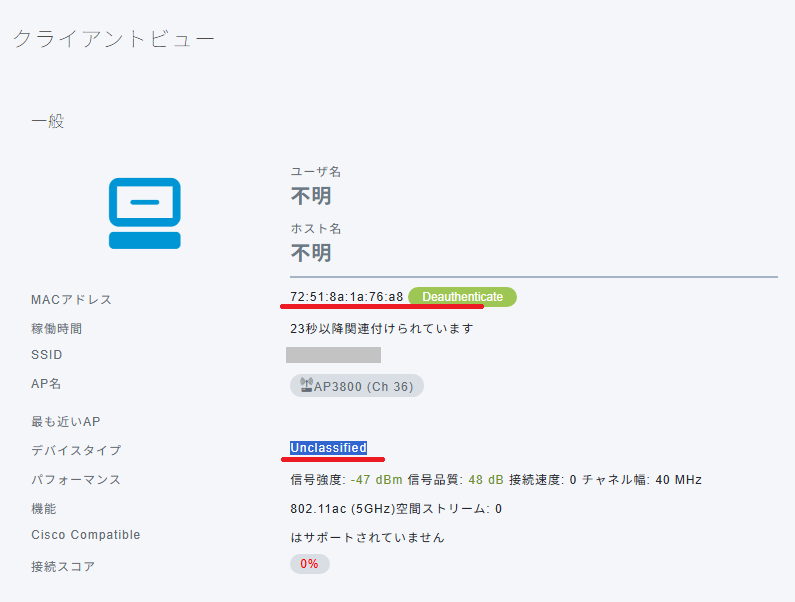Select the 一般 section header
This screenshot has height=602, width=795.
pos(47,121)
